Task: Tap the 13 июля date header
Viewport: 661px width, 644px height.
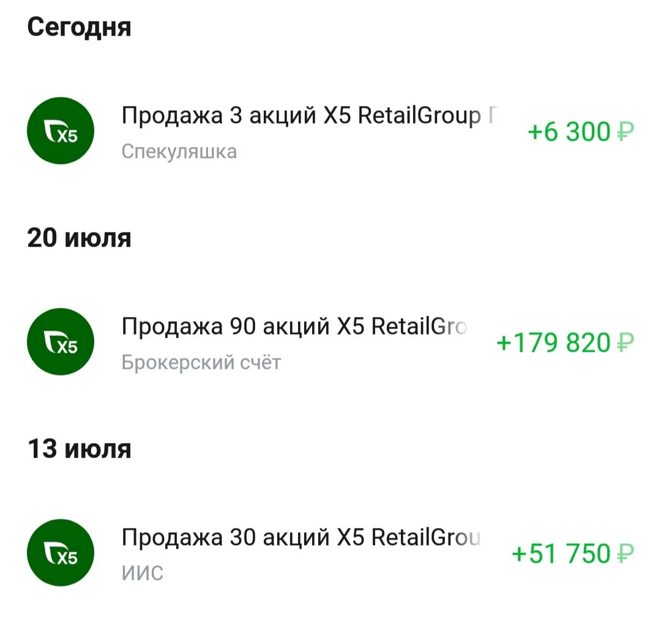Action: pos(79,449)
